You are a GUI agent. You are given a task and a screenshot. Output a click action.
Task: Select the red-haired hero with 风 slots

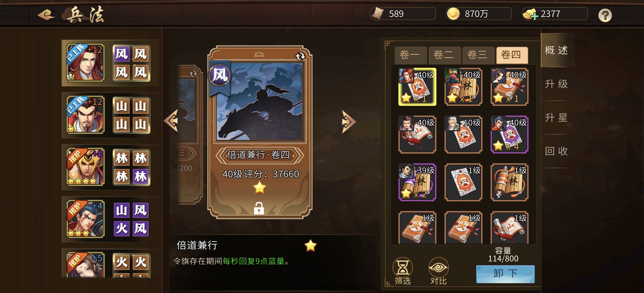85,62
